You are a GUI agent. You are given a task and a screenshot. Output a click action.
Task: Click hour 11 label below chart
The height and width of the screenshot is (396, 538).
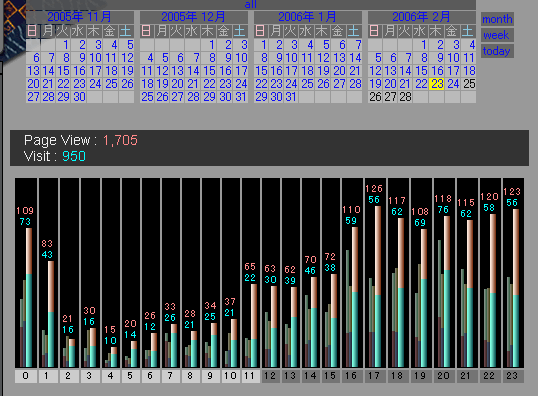pos(250,376)
